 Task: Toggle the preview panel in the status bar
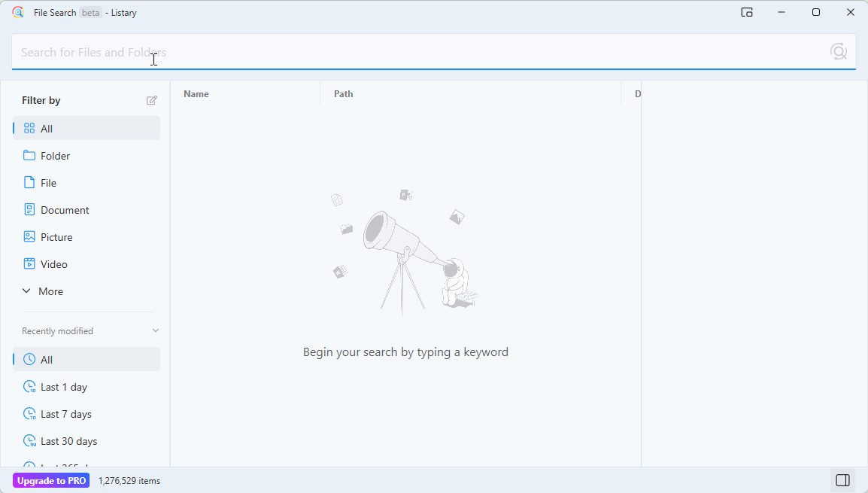[842, 479]
